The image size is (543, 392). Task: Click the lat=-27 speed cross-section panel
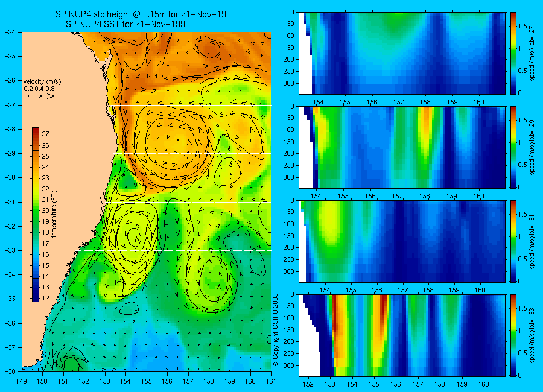[x=402, y=53]
